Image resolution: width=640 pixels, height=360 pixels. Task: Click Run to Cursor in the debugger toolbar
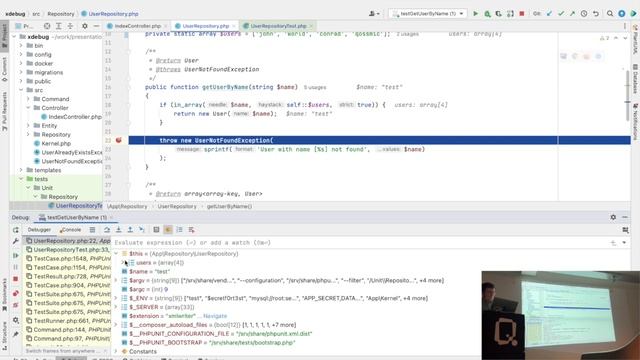pyautogui.click(x=142, y=230)
